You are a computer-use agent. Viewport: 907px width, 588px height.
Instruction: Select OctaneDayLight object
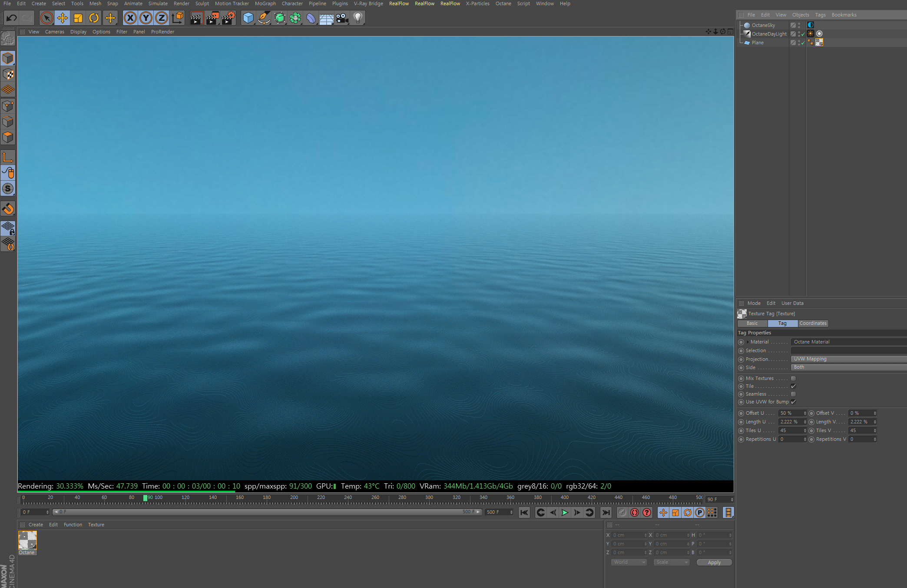click(x=769, y=34)
